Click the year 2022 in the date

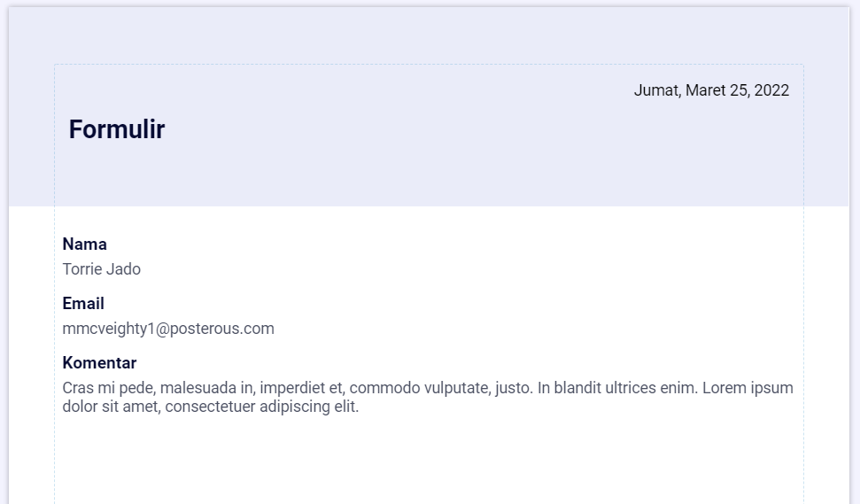click(x=771, y=90)
